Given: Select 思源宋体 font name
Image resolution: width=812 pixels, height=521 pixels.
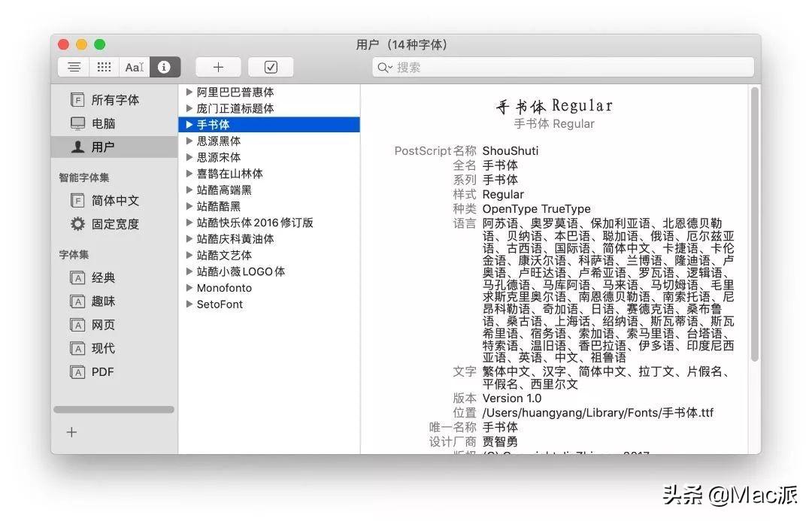Looking at the screenshot, I should pyautogui.click(x=219, y=157).
